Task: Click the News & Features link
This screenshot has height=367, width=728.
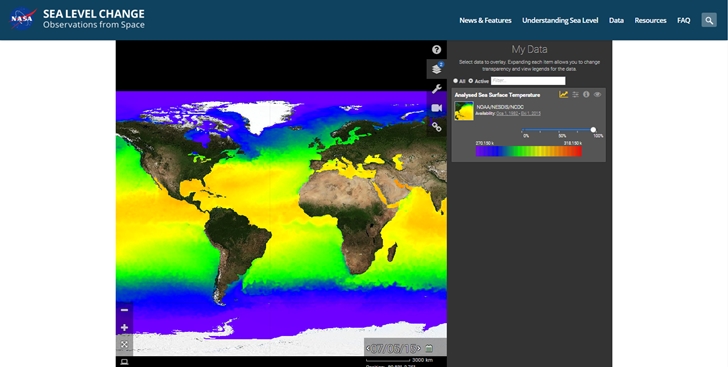Action: click(x=485, y=20)
